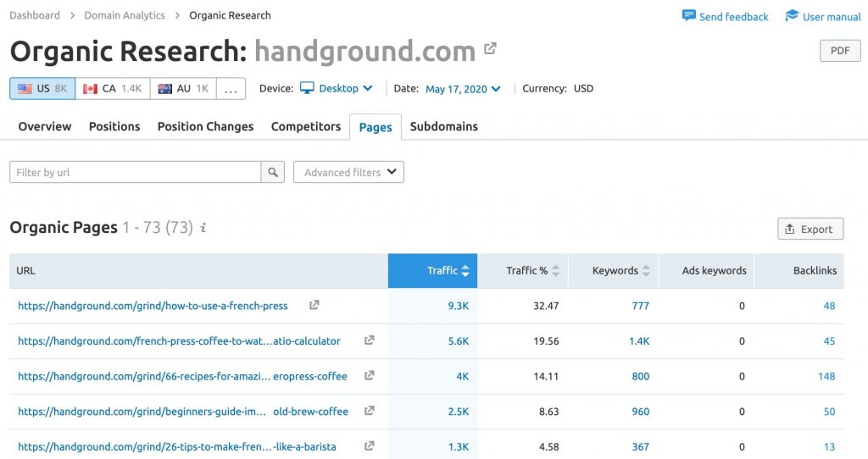Select the CA 1.4K database
Screen dimensions: 868x459
coord(113,88)
